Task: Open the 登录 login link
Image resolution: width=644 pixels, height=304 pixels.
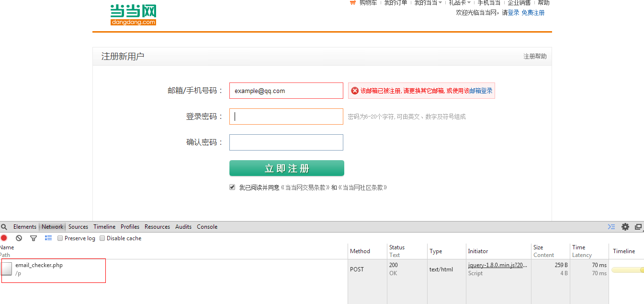Action: coord(513,12)
